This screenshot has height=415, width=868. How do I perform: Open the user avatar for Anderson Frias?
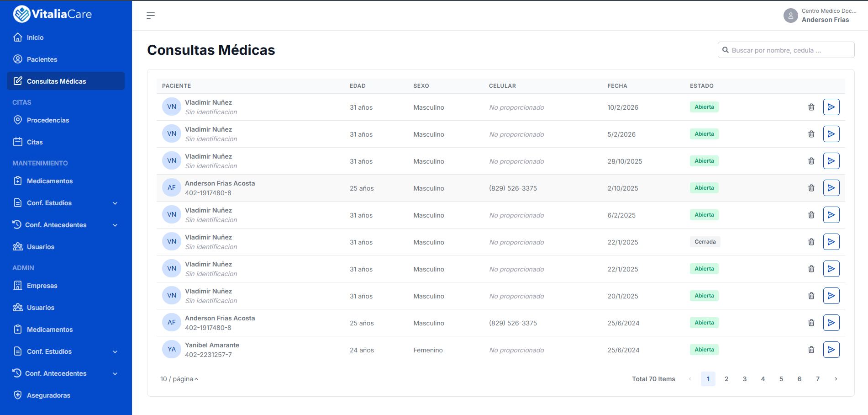(790, 16)
